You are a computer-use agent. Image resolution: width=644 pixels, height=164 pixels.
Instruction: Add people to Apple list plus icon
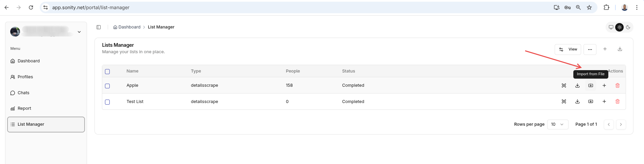coord(604,85)
